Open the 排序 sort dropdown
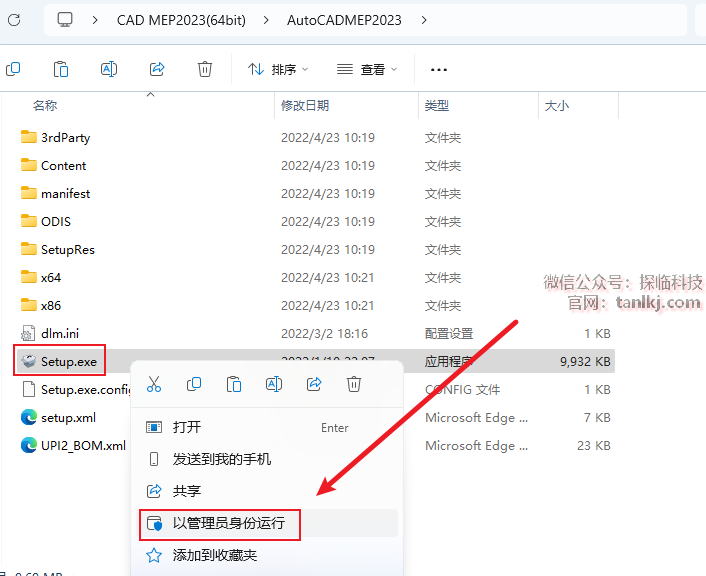Image resolution: width=706 pixels, height=576 pixels. 278,69
